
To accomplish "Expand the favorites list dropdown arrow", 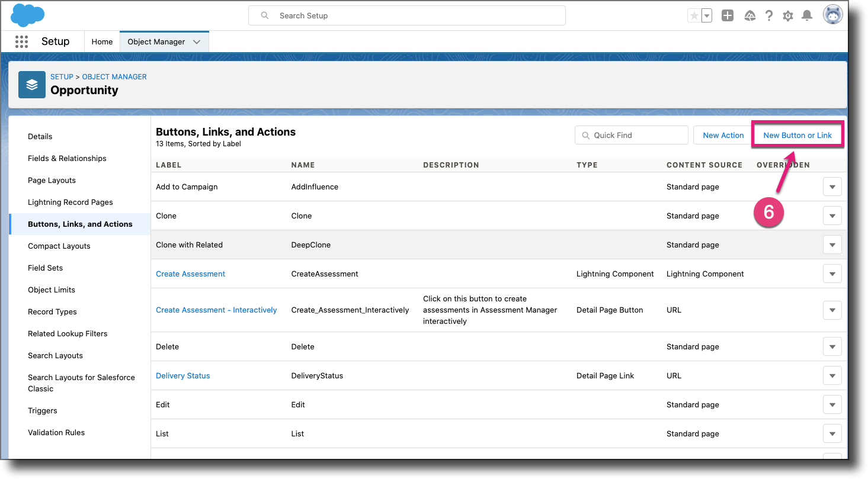I will [706, 16].
